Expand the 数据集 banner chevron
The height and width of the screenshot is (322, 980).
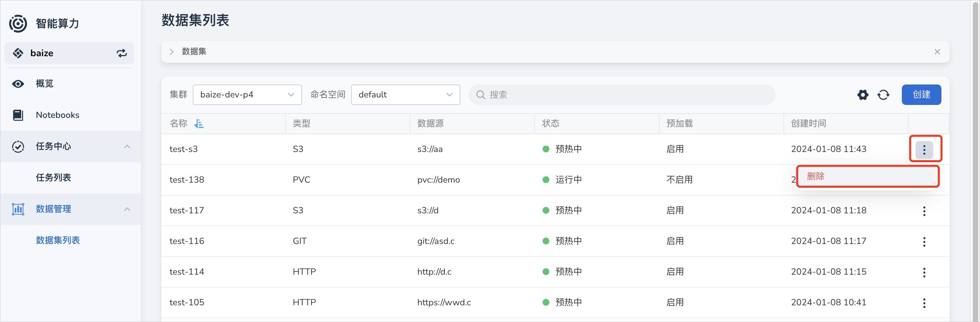pyautogui.click(x=172, y=52)
